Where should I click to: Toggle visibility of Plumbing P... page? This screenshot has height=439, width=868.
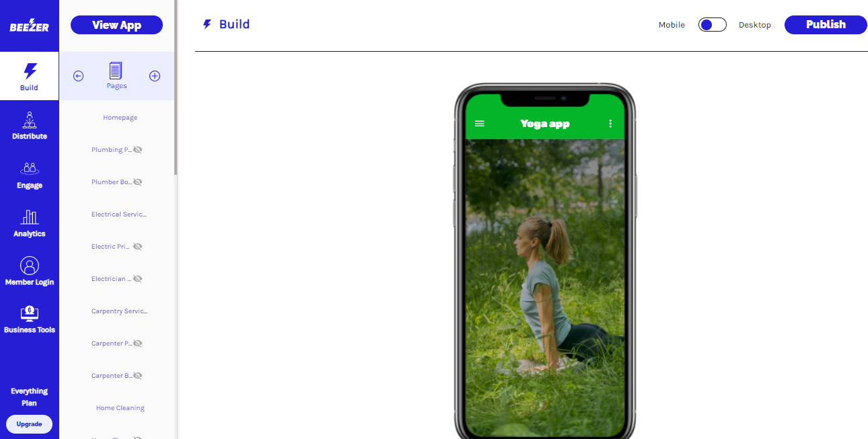click(x=137, y=150)
